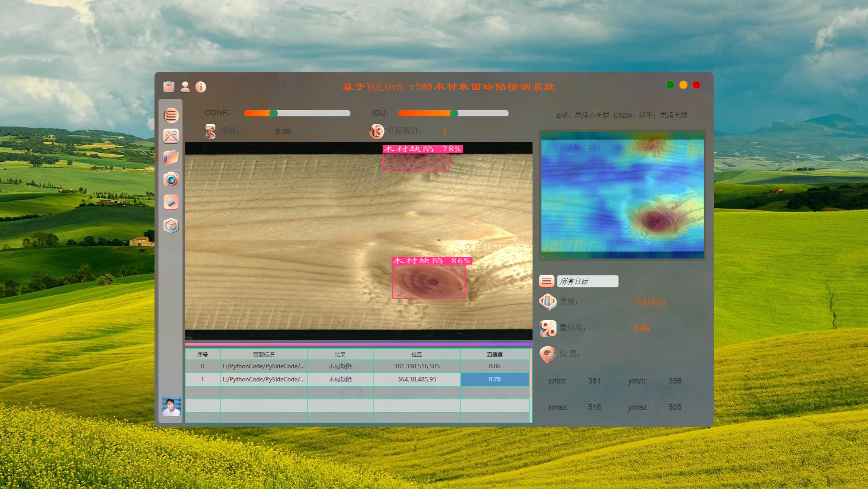
Task: Open the sidebar menu list icon
Action: click(x=171, y=115)
